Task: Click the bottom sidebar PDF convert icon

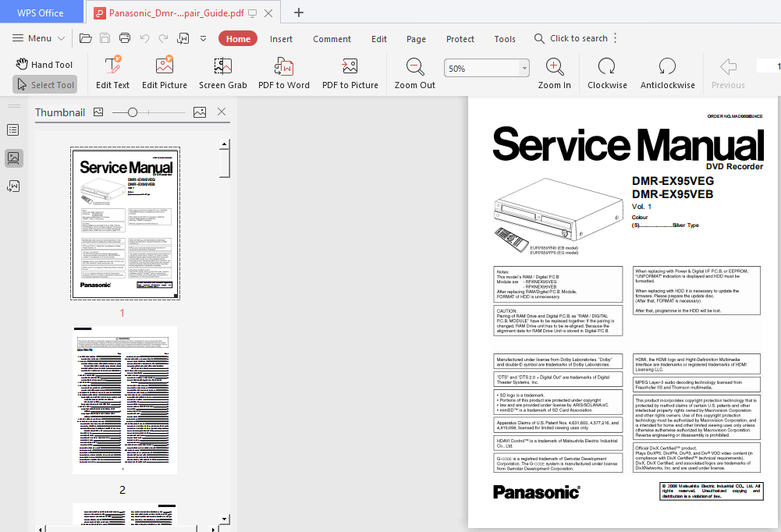Action: coord(13,186)
